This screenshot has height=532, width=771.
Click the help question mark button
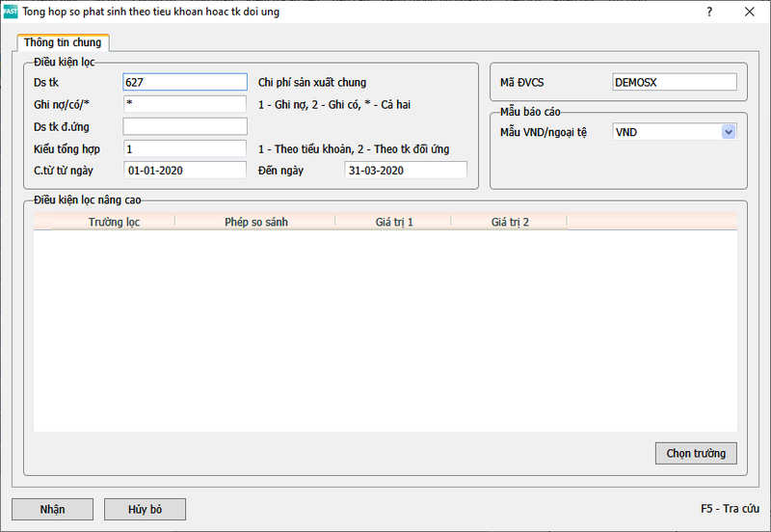coord(709,13)
